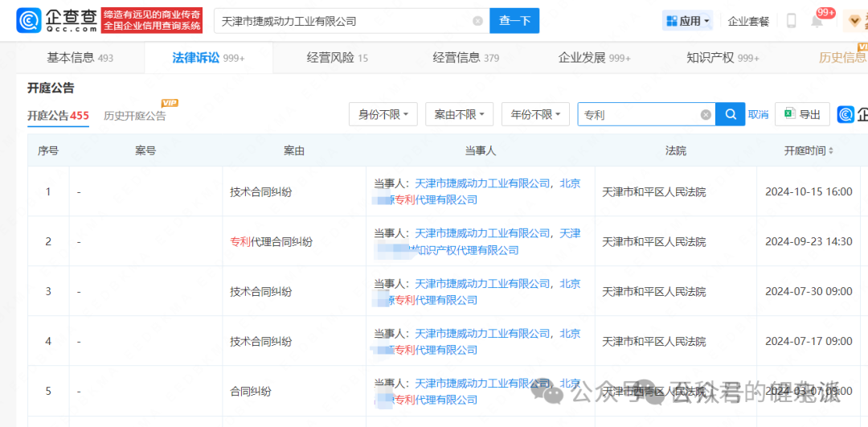Click the date 2024-07-30 09:00
868x427 pixels.
click(x=809, y=291)
